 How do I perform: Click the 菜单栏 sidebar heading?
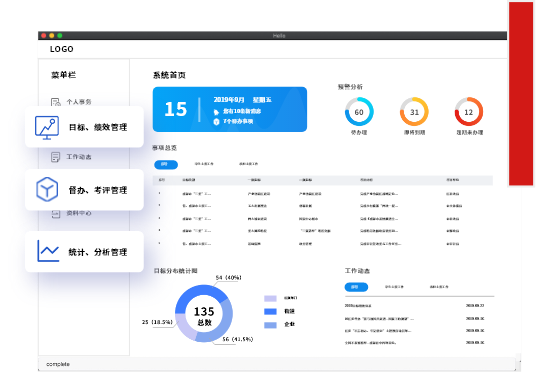coord(64,75)
